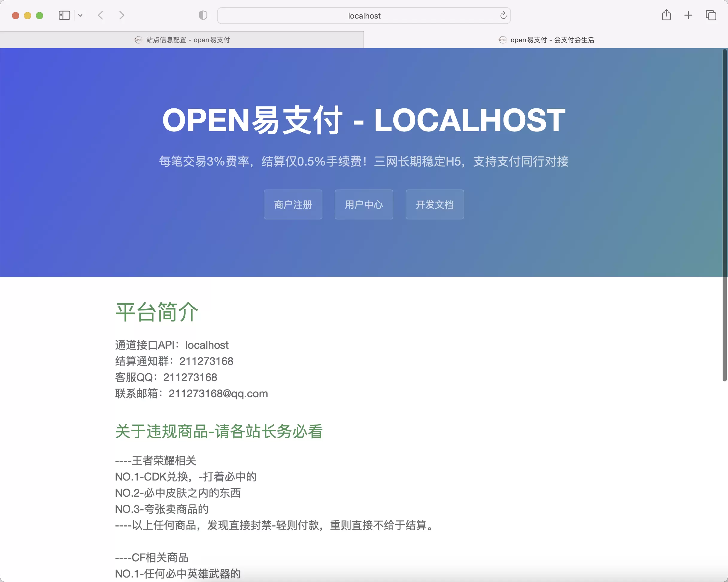
Task: Click the ----王者荣耀相关 line
Action: tap(156, 460)
